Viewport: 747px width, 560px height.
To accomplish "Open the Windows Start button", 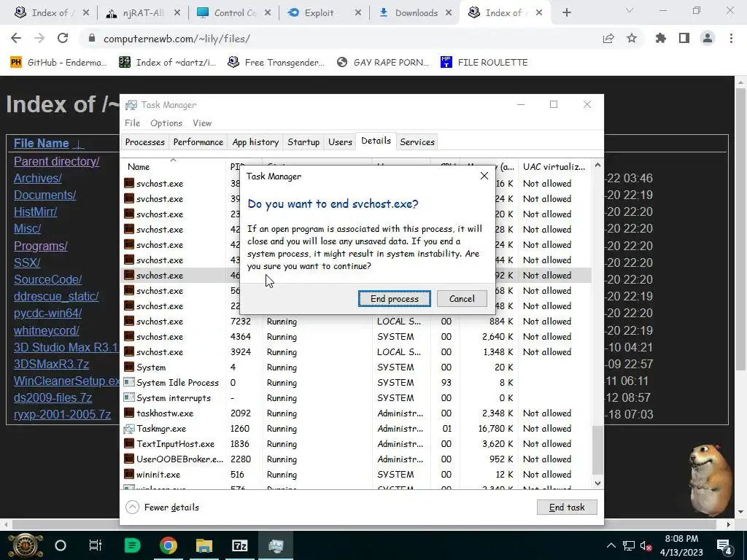I will point(26,545).
